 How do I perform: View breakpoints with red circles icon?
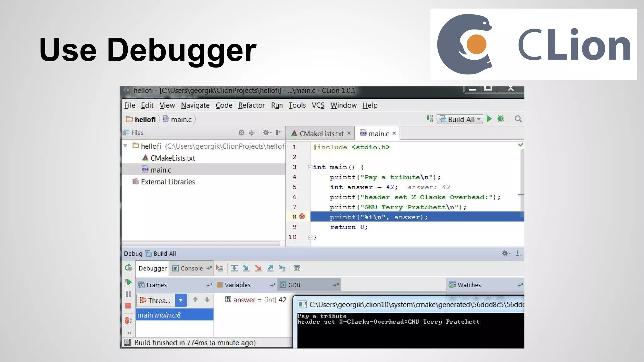click(128, 321)
